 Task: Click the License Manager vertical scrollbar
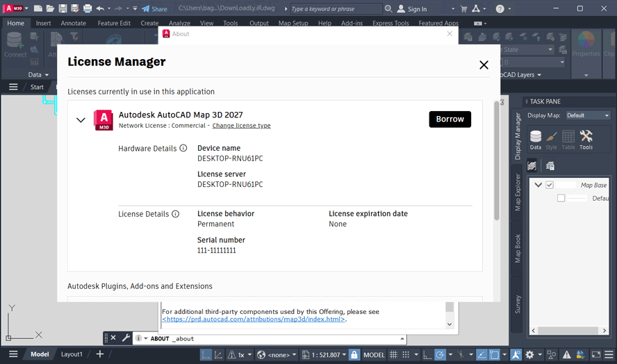(497, 161)
